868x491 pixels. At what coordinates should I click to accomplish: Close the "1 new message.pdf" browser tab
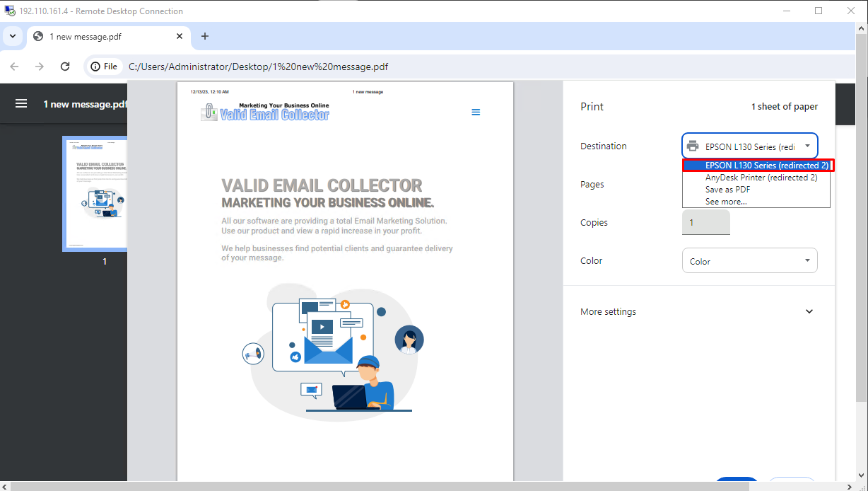pyautogui.click(x=180, y=36)
